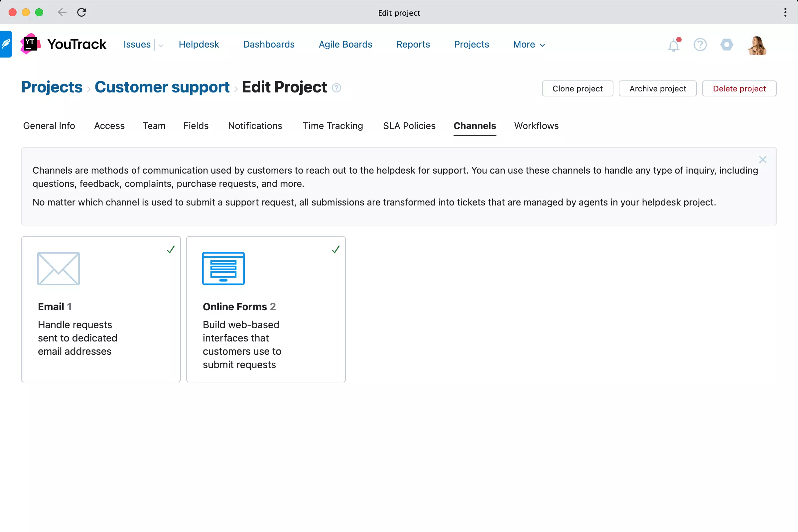Switch to the SLA Policies tab
The image size is (798, 532).
click(x=409, y=126)
